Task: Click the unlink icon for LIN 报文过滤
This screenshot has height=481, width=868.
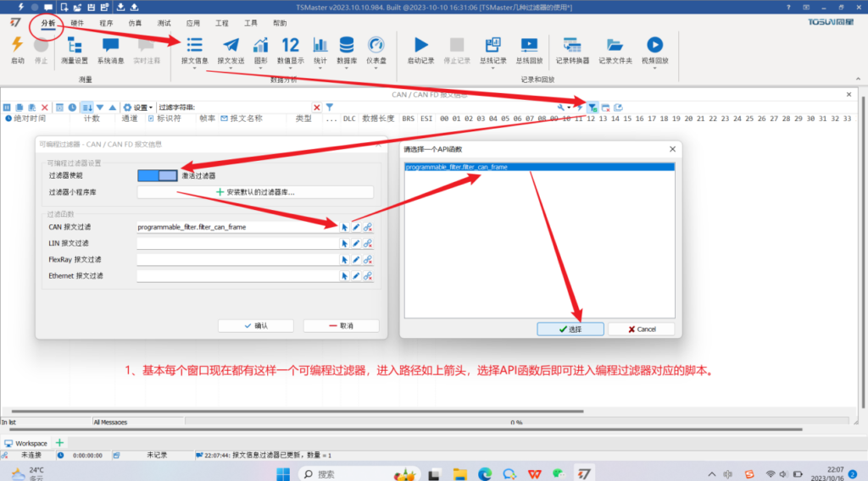Action: [368, 243]
